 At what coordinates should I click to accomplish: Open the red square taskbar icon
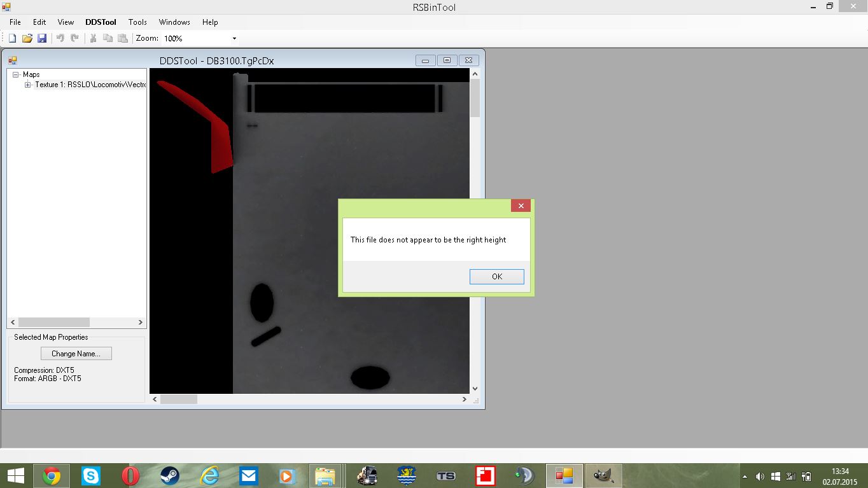pos(486,476)
